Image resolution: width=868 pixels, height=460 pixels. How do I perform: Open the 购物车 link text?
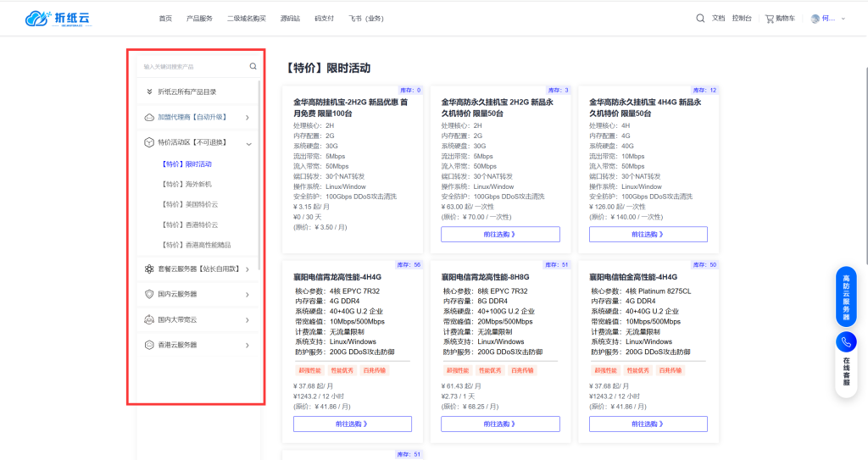point(785,19)
